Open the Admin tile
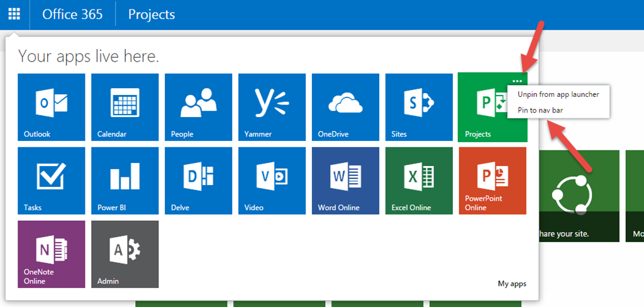This screenshot has width=644, height=307. click(x=125, y=254)
